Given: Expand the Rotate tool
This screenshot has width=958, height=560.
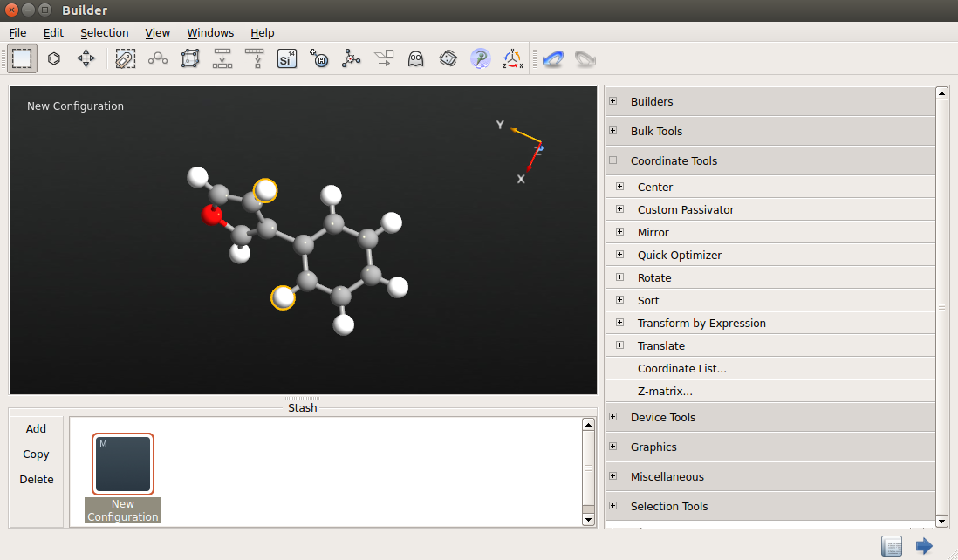Looking at the screenshot, I should [x=620, y=277].
